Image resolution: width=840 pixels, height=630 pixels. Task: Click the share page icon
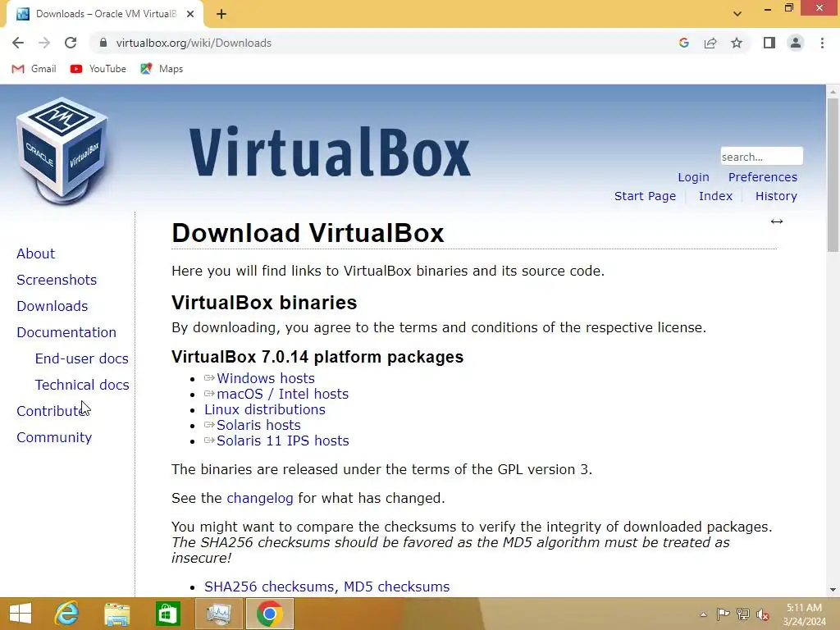(710, 43)
